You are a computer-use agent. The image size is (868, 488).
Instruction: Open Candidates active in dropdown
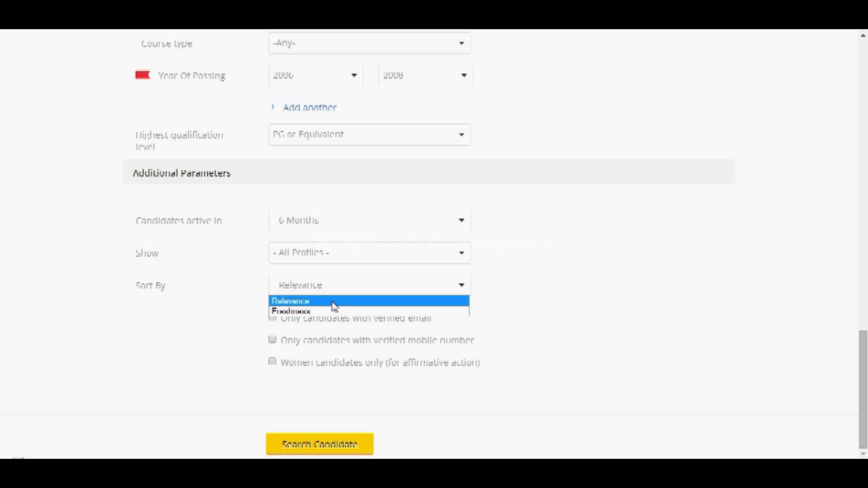(x=369, y=220)
